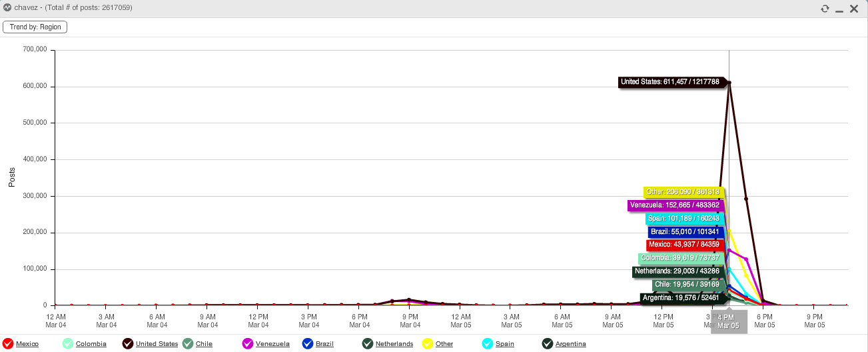Toggle the Mexico series checkbox
Viewport: 868px width, 352px height.
(x=8, y=344)
